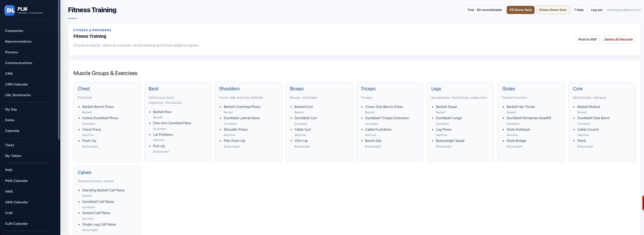Viewport: 644px width, 235px height.
Task: Choose the Barbell Bench Press exercise
Action: click(98, 107)
